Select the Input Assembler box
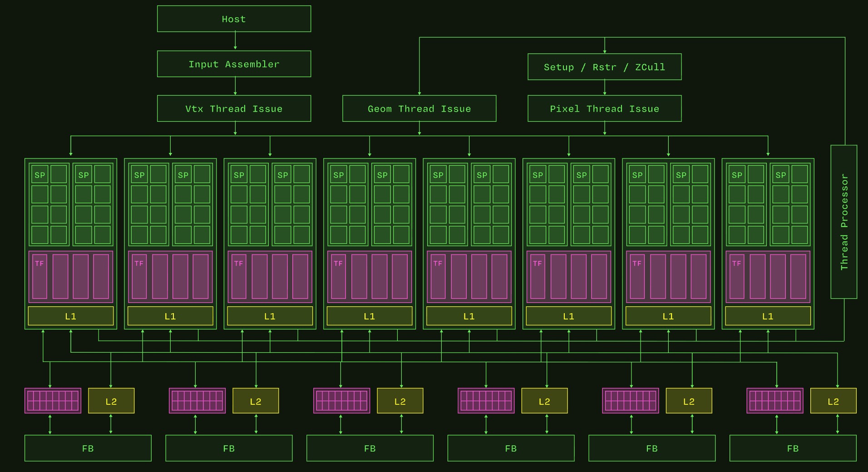 click(x=234, y=64)
